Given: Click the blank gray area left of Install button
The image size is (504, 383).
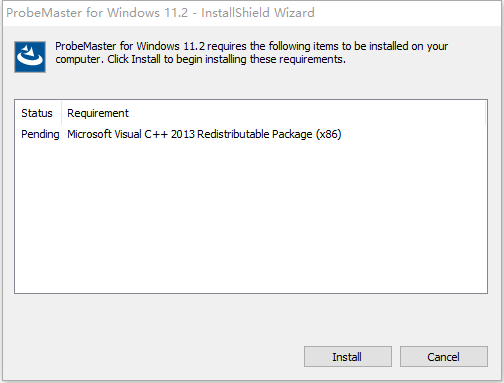Looking at the screenshot, I should click(153, 357).
